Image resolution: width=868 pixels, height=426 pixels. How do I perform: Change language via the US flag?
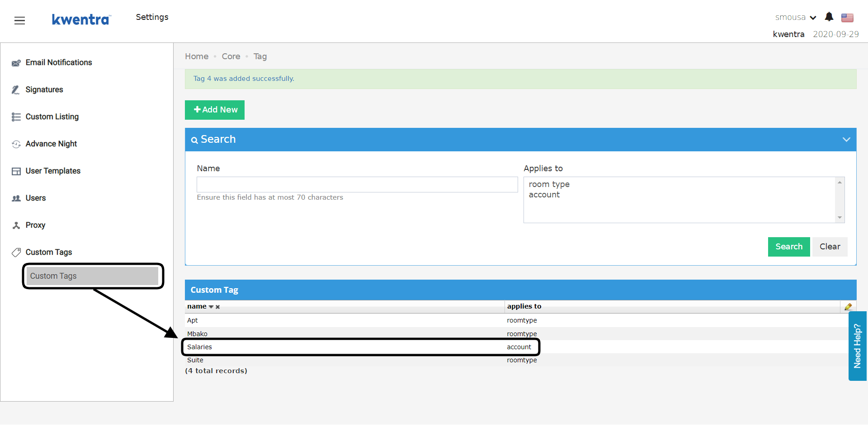point(847,18)
